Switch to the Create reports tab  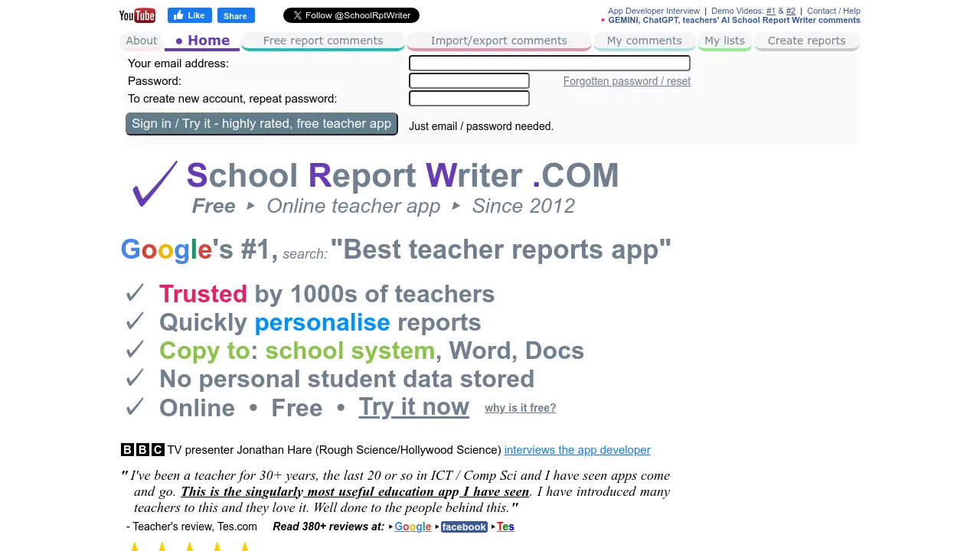[x=807, y=41]
